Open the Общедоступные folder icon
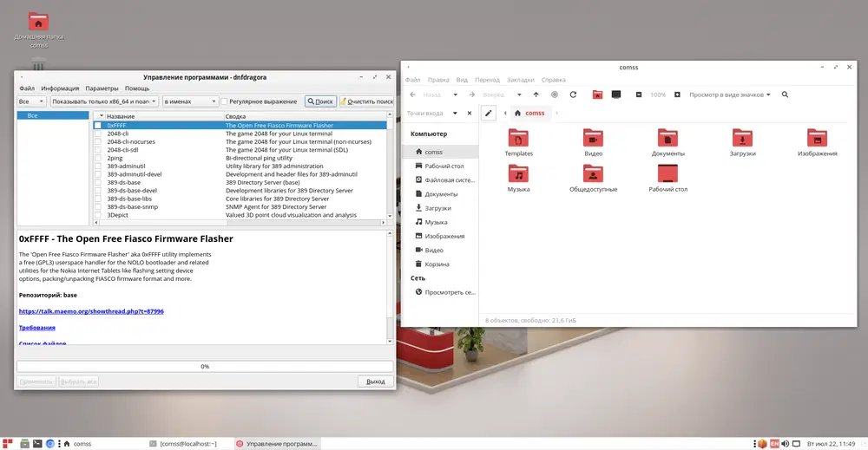Image resolution: width=868 pixels, height=450 pixels. (x=593, y=178)
